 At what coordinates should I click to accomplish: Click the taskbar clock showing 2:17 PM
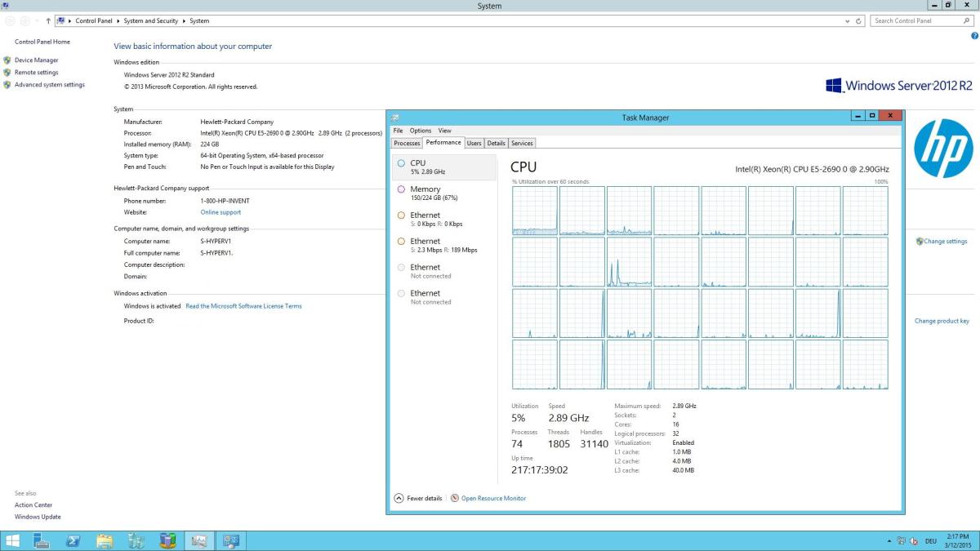956,535
